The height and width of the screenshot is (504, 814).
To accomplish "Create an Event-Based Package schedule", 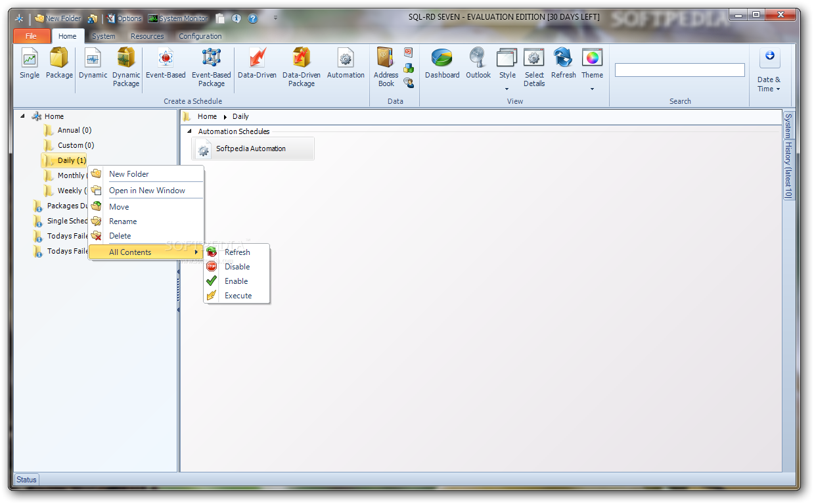I will coord(212,68).
